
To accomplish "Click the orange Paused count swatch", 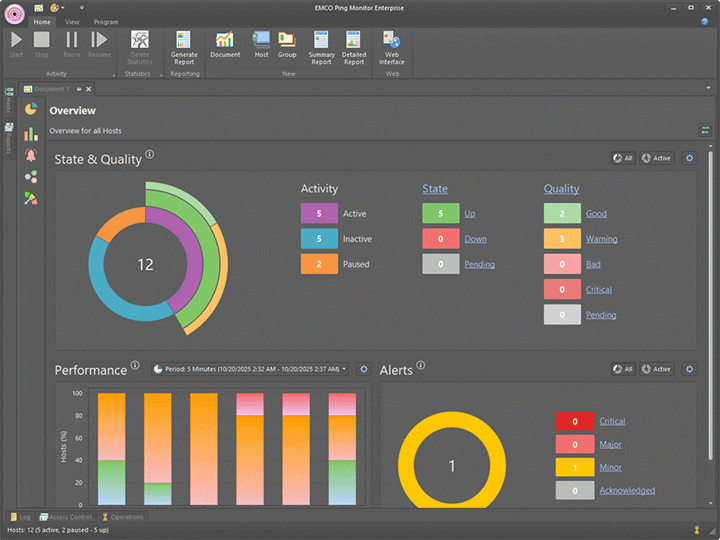I will 319,264.
